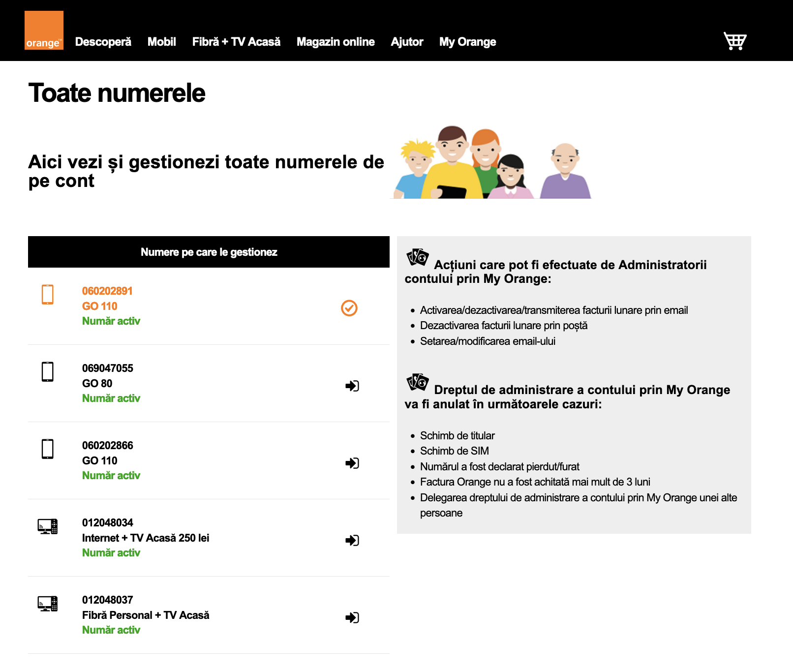Click the phone icon beside 069047055
The height and width of the screenshot is (672, 793).
click(48, 371)
